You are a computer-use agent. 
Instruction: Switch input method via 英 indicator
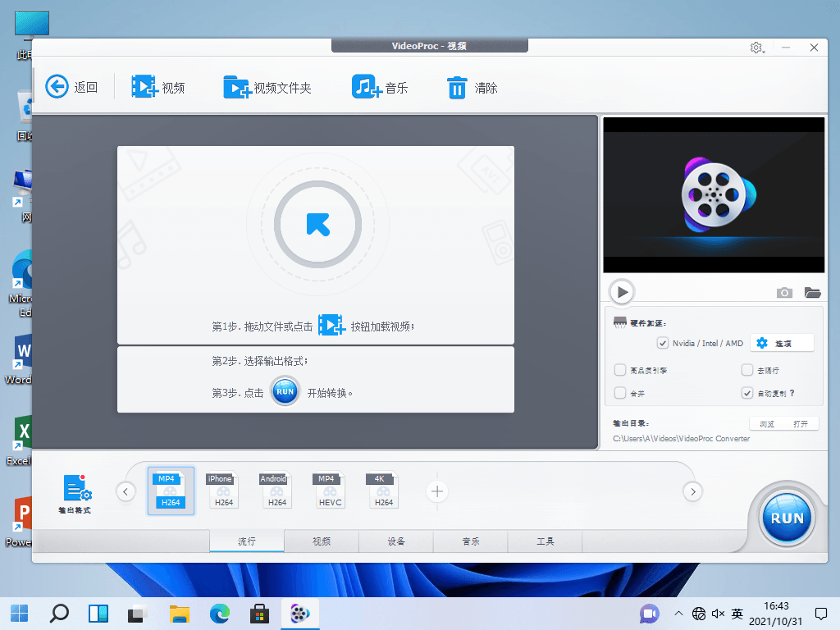[x=737, y=614]
